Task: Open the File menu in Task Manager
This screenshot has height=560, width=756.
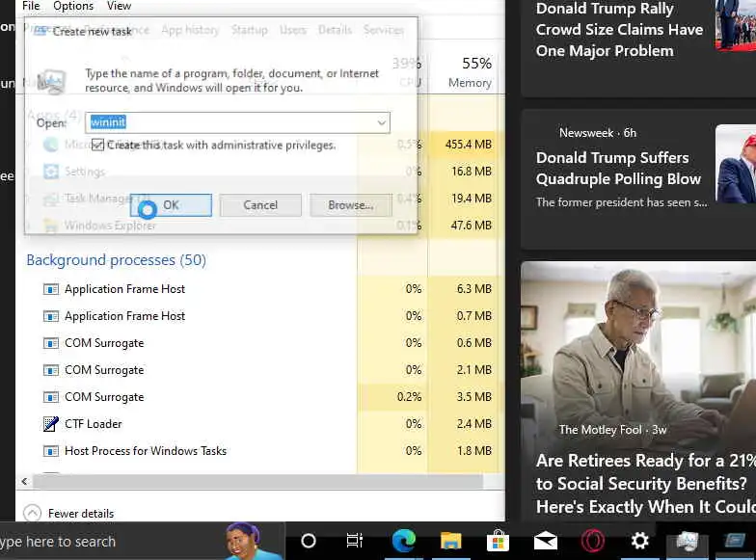Action: [x=31, y=6]
